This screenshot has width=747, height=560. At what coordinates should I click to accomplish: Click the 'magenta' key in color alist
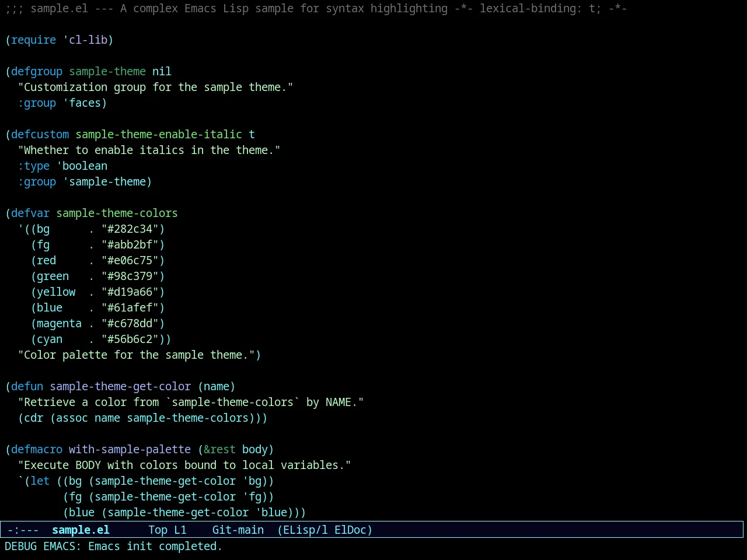(60, 323)
